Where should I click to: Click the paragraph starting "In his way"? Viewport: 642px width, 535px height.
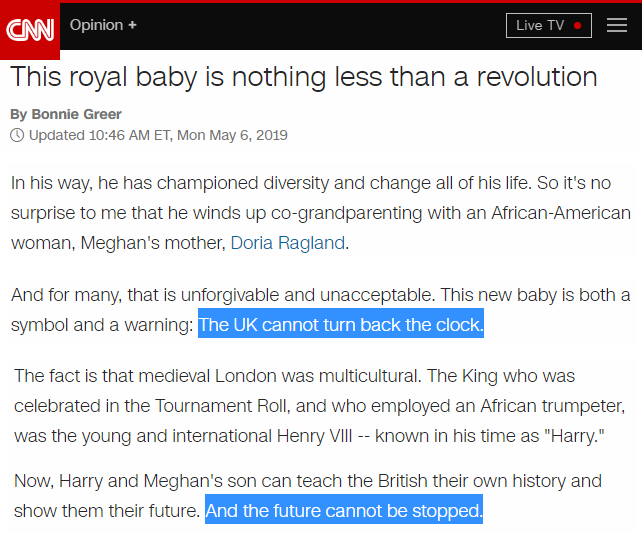(321, 213)
